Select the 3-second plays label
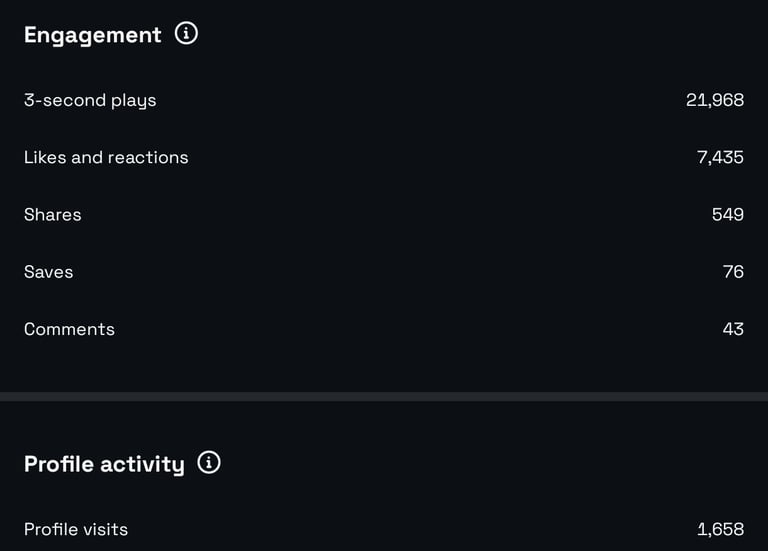This screenshot has height=551, width=768. pyautogui.click(x=90, y=100)
